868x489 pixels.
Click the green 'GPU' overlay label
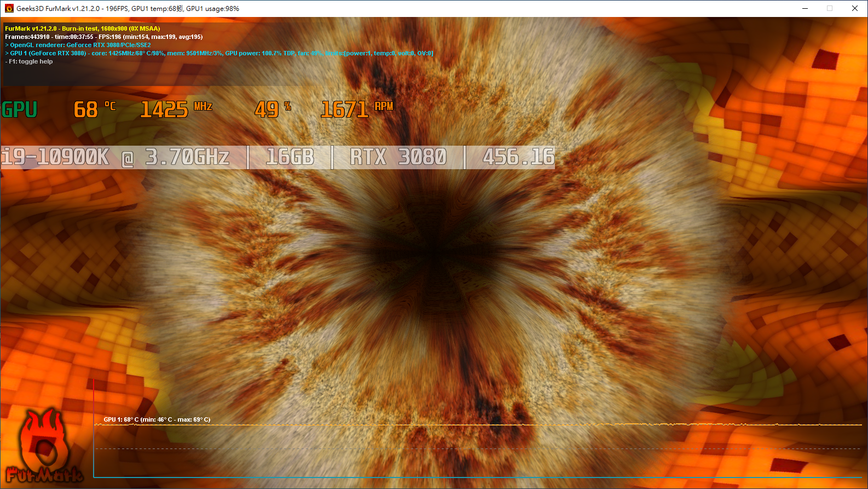coord(19,110)
